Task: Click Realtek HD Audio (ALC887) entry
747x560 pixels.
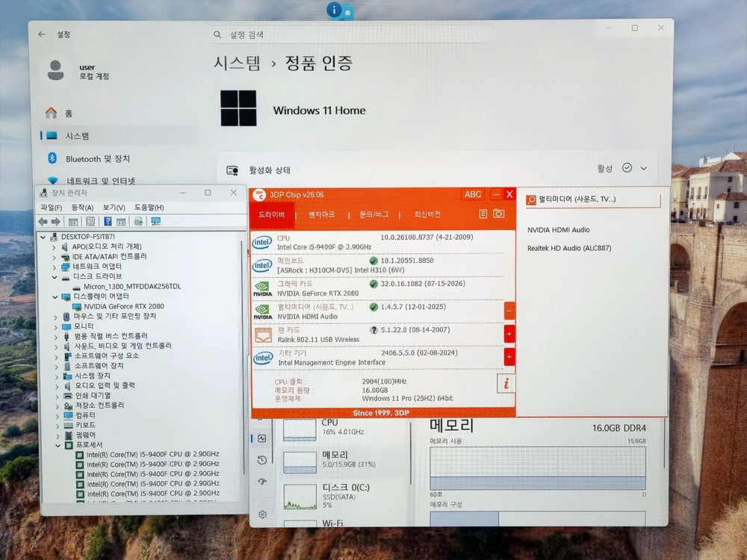Action: tap(569, 248)
